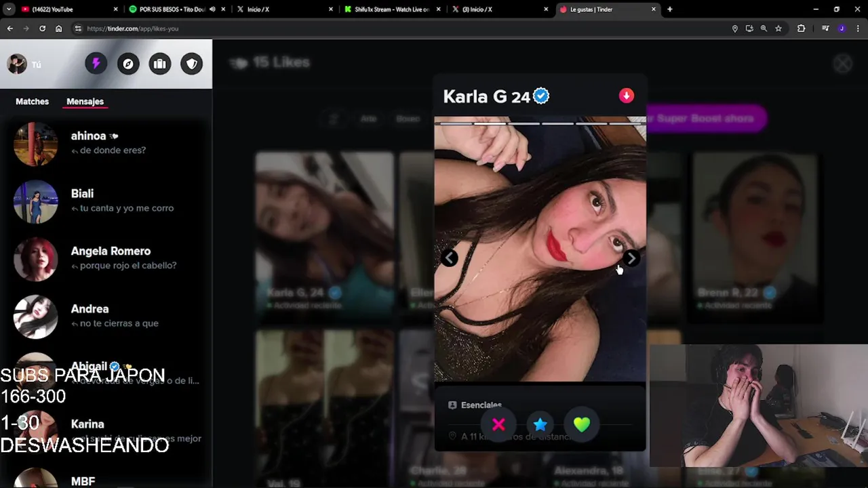Click the site info icon beside the URL
This screenshot has height=488, width=868.
click(78, 28)
